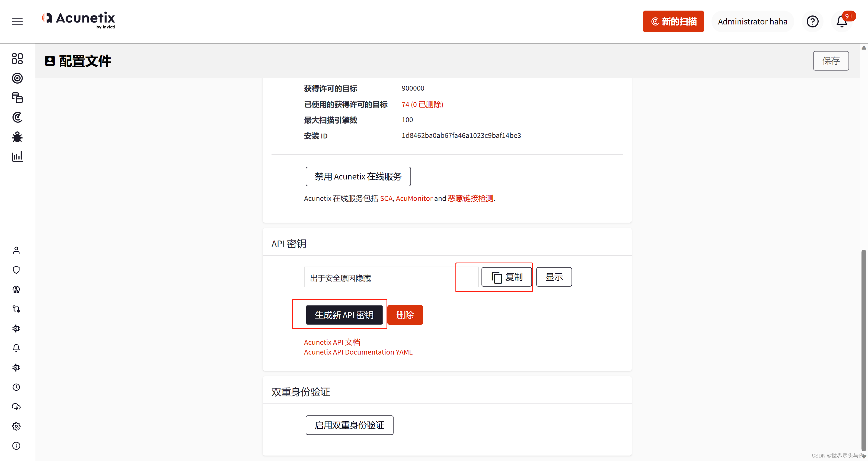Open Administrator haha account menu
This screenshot has height=461, width=868.
752,21
